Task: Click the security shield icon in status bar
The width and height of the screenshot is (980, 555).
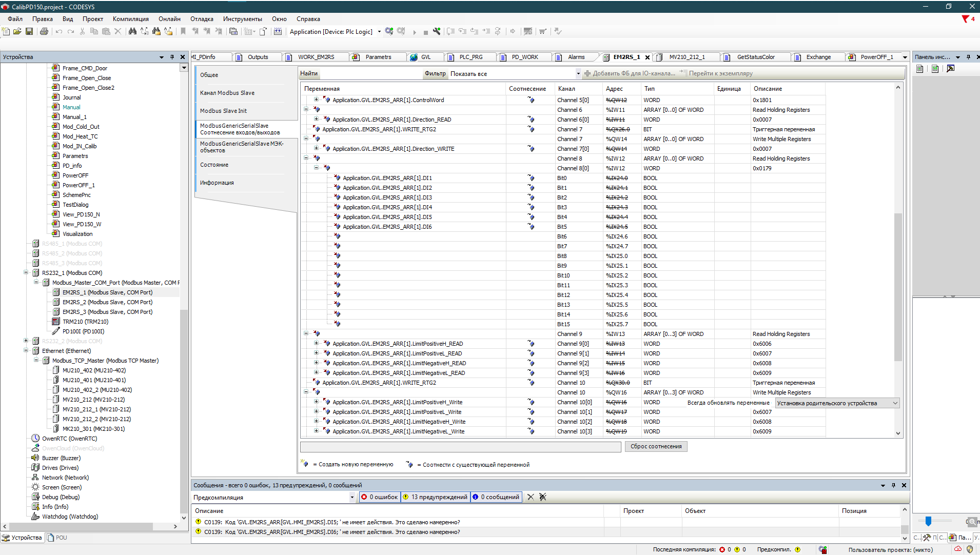Action: [970, 549]
